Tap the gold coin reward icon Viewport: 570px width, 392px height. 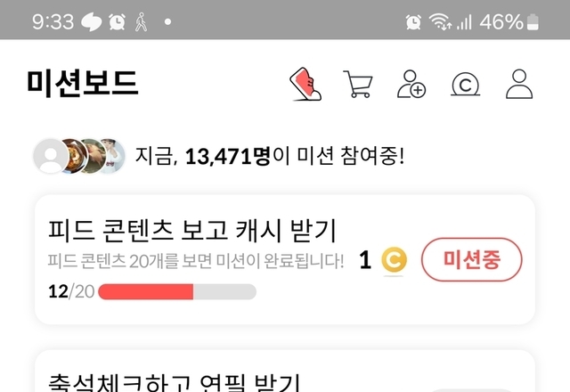[394, 260]
